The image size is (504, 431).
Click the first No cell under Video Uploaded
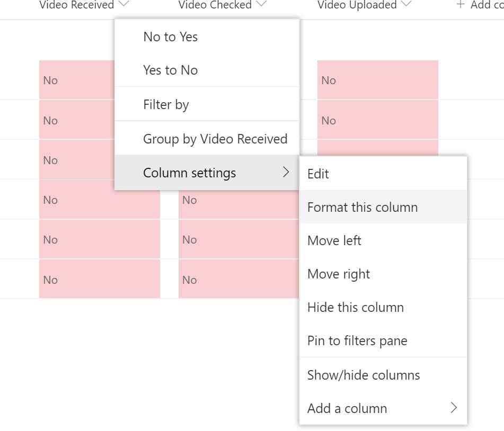pos(378,80)
